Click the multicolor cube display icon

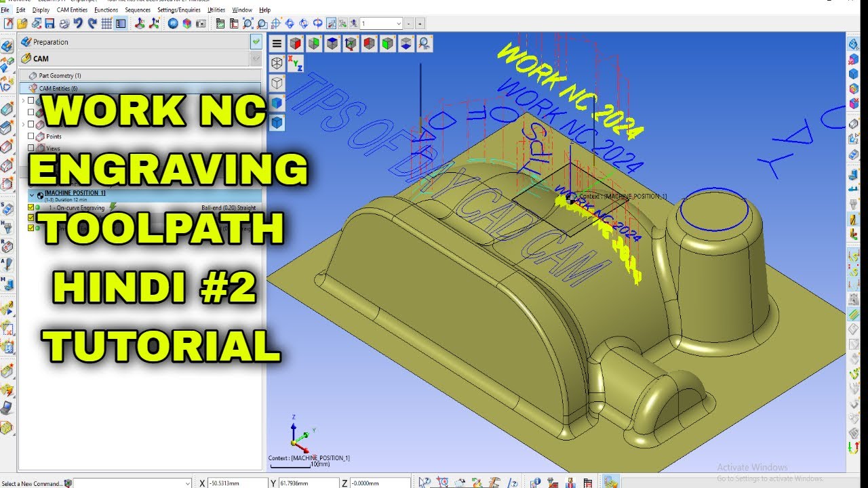(186, 23)
